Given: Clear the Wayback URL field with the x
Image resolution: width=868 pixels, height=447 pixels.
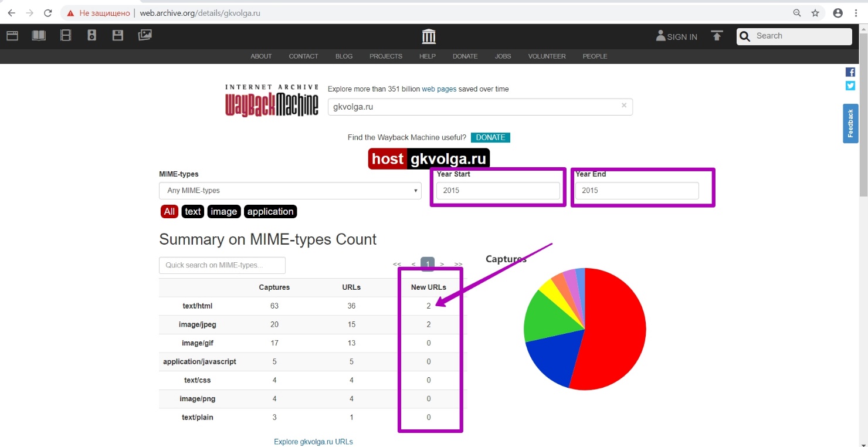Looking at the screenshot, I should click(624, 106).
